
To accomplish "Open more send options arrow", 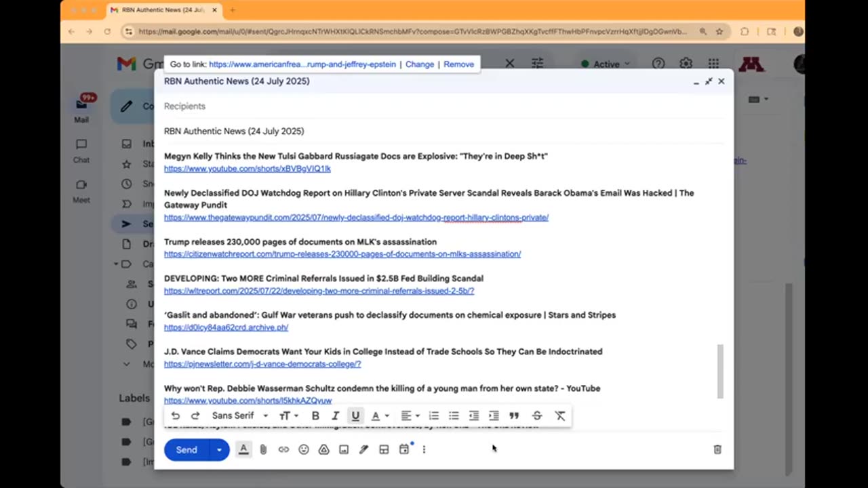I will 219,449.
